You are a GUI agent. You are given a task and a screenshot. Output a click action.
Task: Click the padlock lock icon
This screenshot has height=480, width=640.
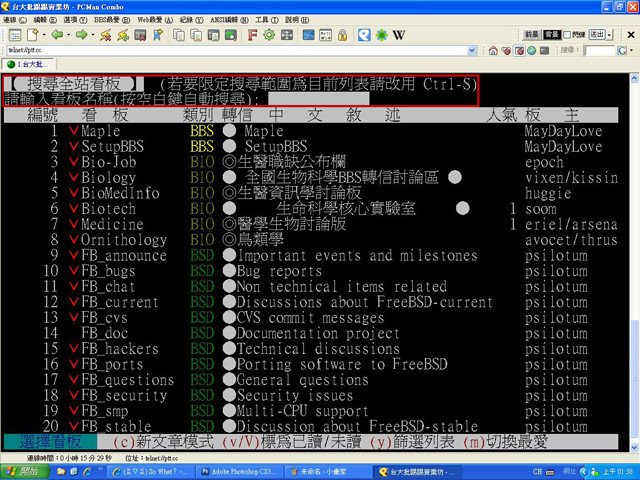click(x=342, y=35)
